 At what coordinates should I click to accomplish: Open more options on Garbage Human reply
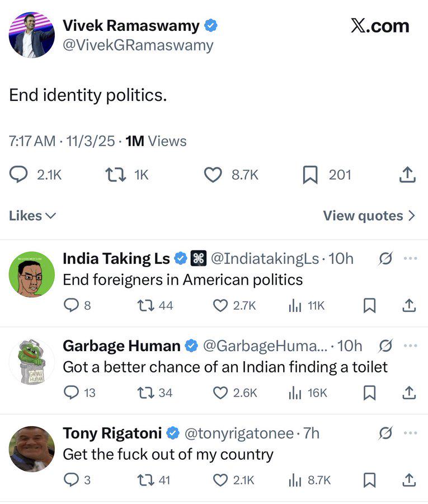410,346
